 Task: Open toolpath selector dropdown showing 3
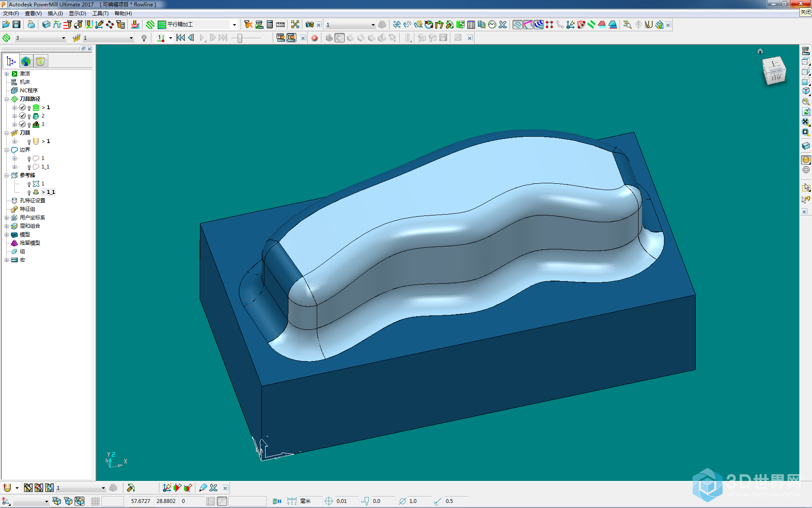pos(63,38)
